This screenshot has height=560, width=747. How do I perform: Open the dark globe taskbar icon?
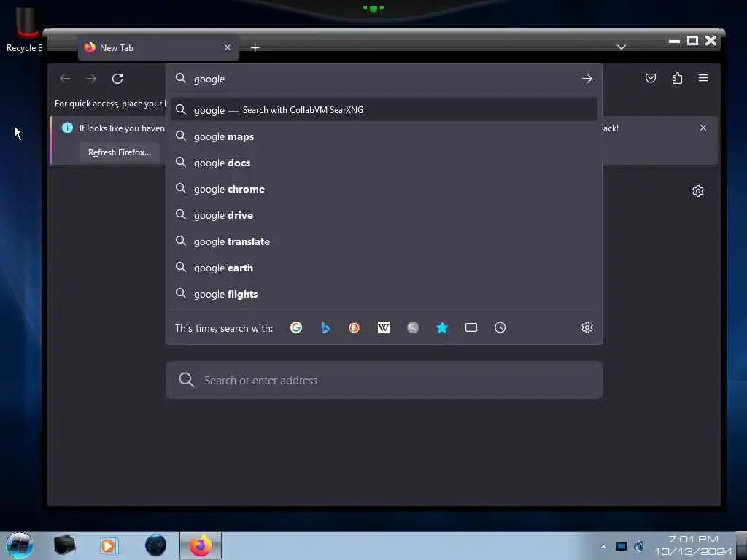[x=155, y=545]
